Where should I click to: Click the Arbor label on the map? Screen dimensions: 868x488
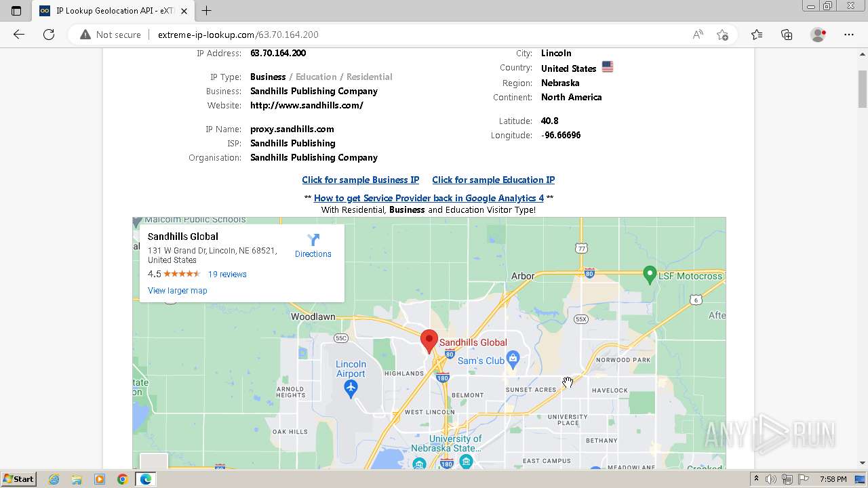tap(523, 276)
